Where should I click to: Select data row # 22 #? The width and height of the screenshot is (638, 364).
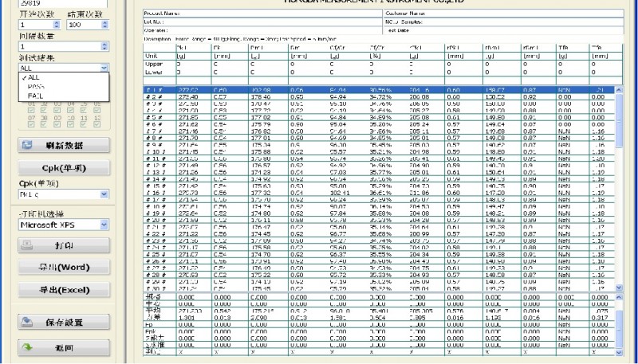tap(380, 234)
